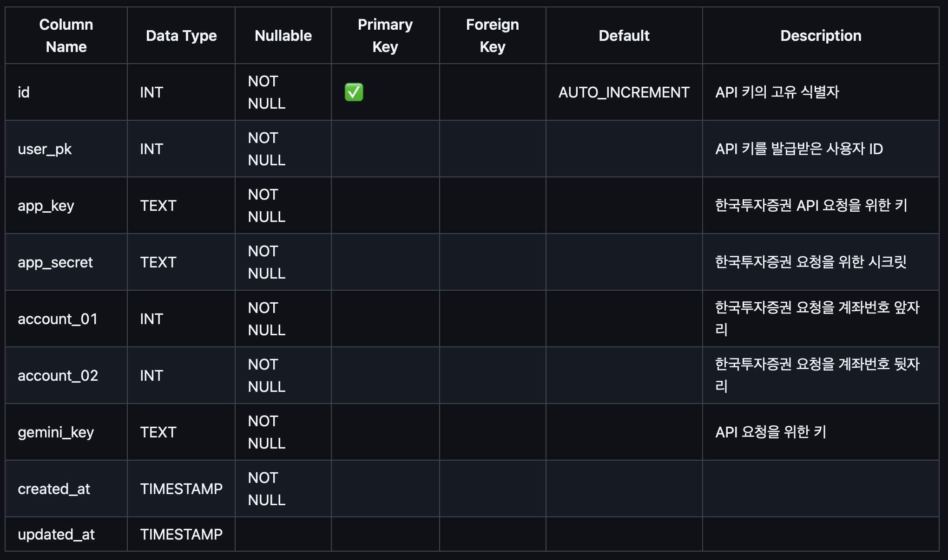Click the TEXT data type in gemini_key row
This screenshot has width=948, height=560.
pos(158,432)
